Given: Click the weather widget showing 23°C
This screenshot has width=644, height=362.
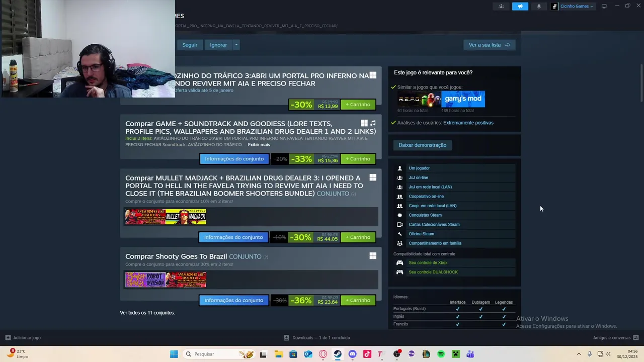Looking at the screenshot, I should [x=17, y=354].
